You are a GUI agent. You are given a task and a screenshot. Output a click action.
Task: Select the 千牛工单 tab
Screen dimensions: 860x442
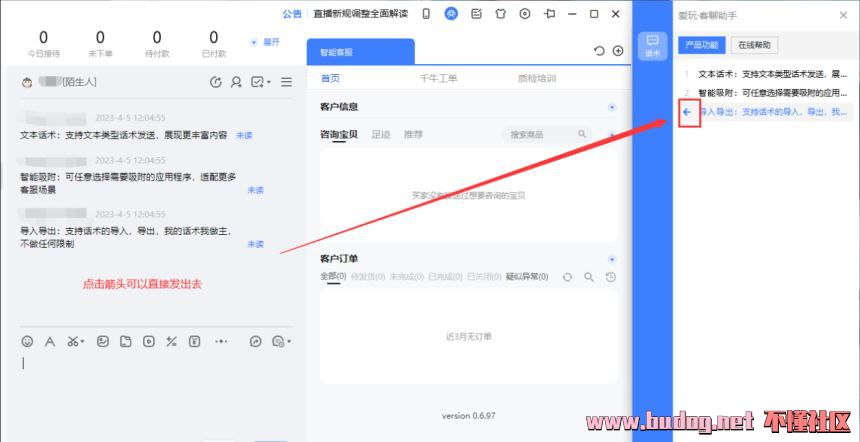coord(438,78)
